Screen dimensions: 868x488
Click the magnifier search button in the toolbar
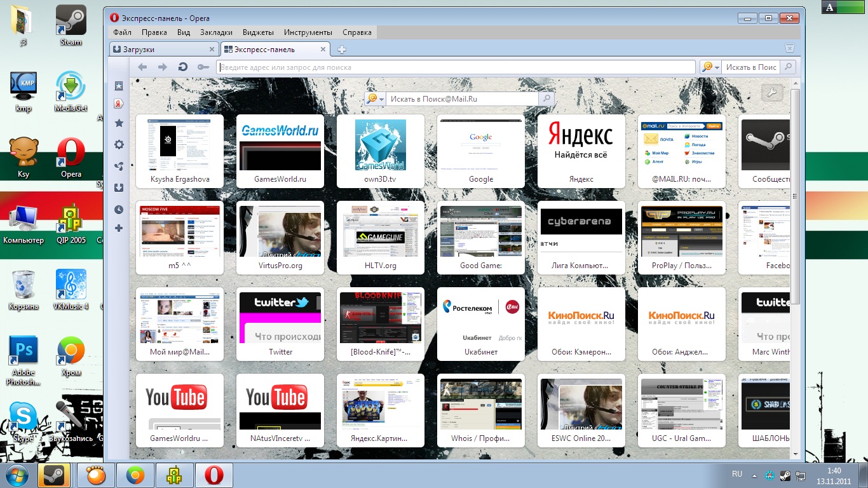tap(788, 67)
